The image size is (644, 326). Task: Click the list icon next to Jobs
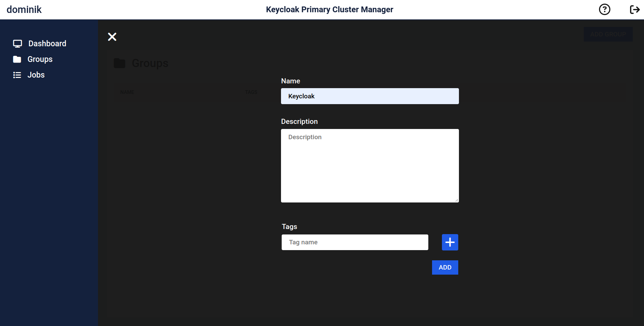coord(17,75)
